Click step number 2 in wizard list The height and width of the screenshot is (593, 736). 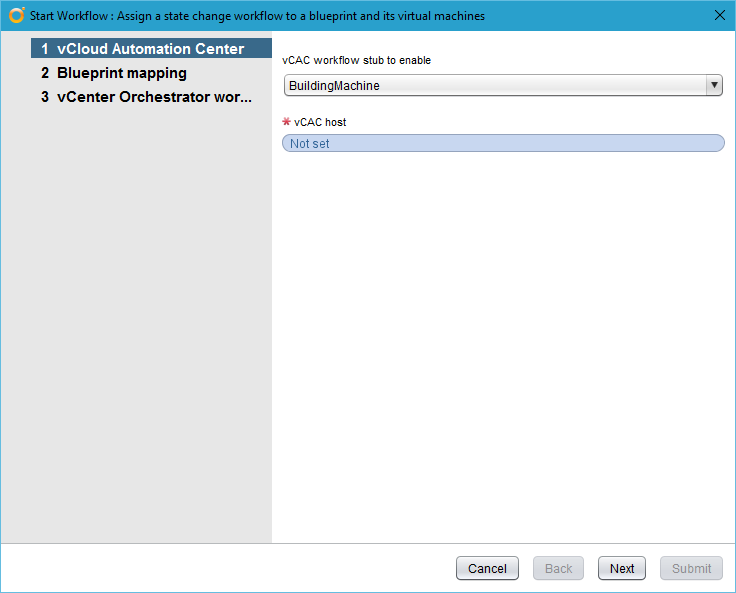45,73
